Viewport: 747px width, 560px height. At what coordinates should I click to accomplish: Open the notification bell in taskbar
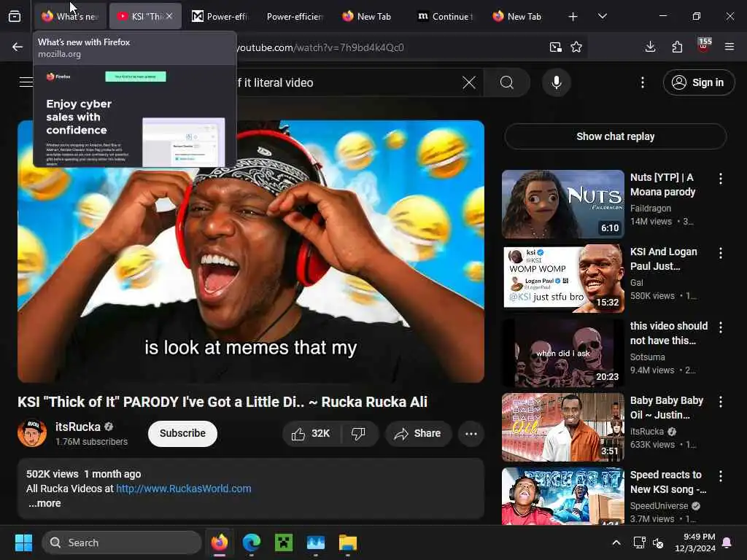click(x=727, y=542)
